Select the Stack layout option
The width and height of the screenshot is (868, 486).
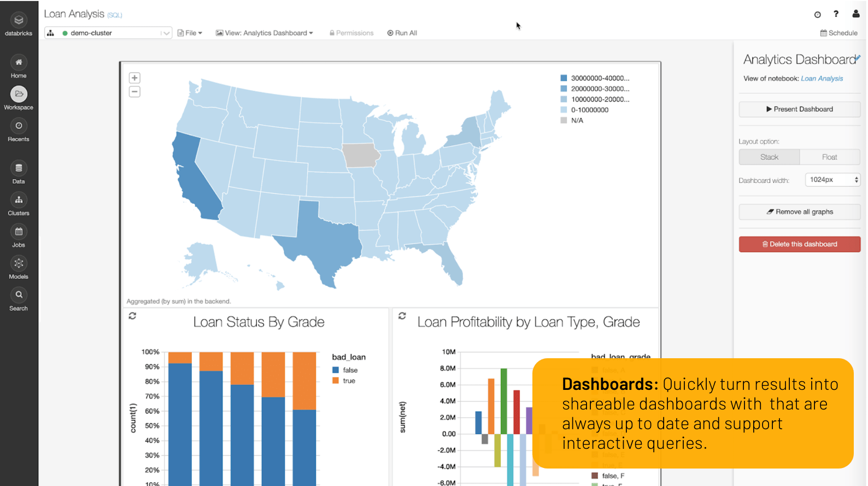click(769, 157)
